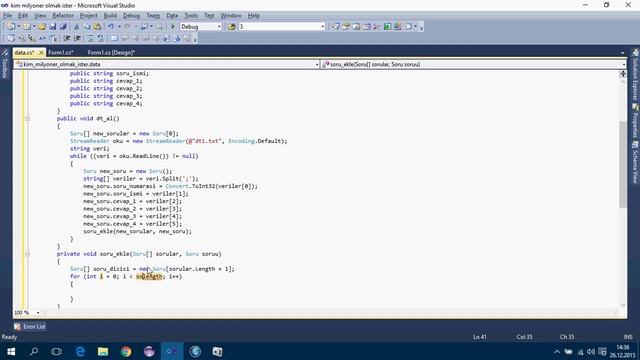Click the Uncomment selected lines icon

(100, 38)
